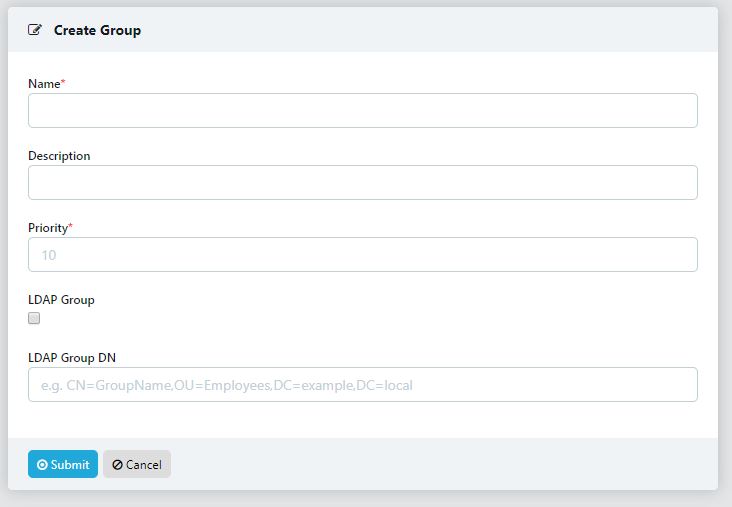Click the circle icon inside Submit button
This screenshot has width=732, height=507.
coord(42,465)
